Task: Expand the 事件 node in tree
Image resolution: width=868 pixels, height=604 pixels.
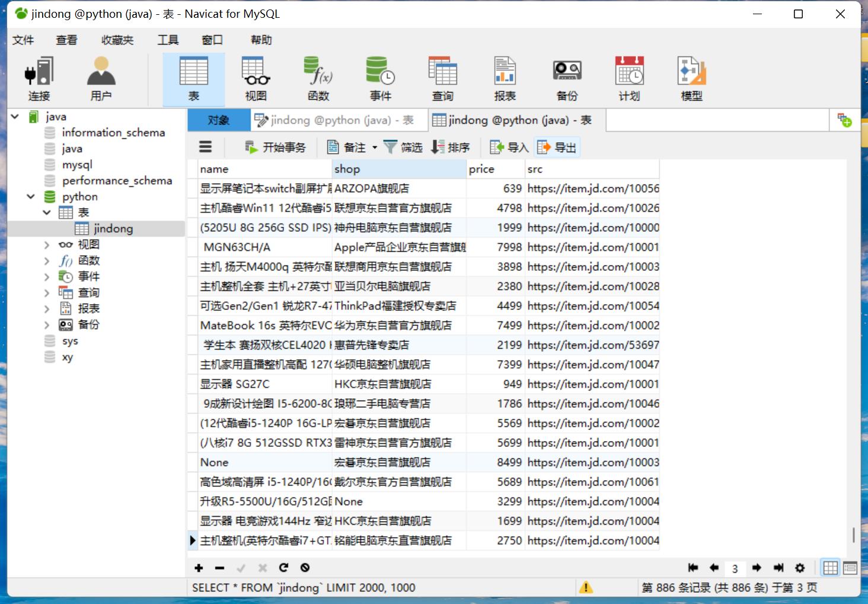Action: (47, 276)
